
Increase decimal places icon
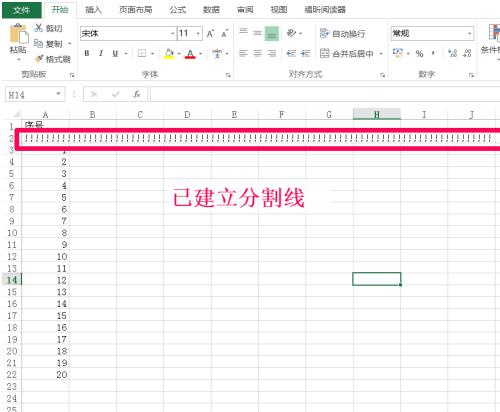pos(453,53)
